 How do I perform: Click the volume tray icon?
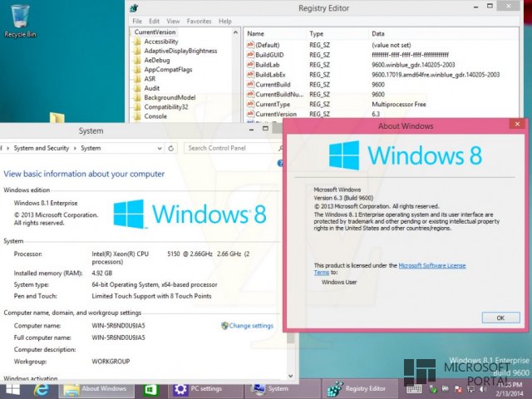coord(482,389)
